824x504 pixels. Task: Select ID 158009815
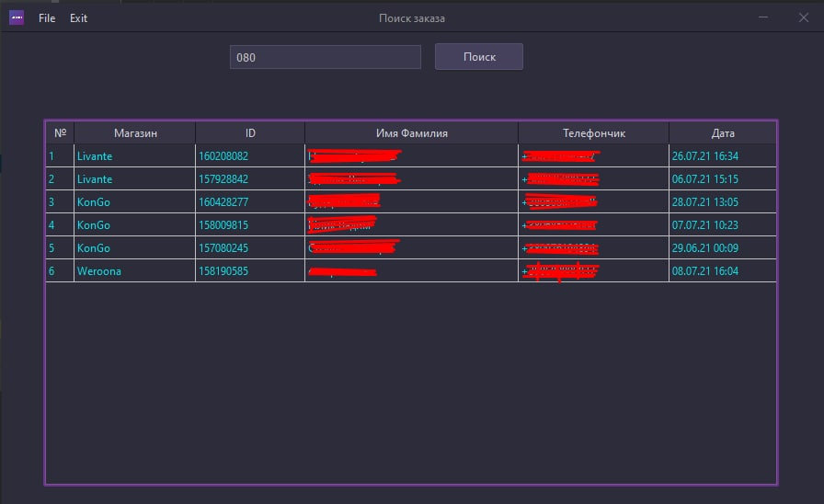click(x=250, y=225)
